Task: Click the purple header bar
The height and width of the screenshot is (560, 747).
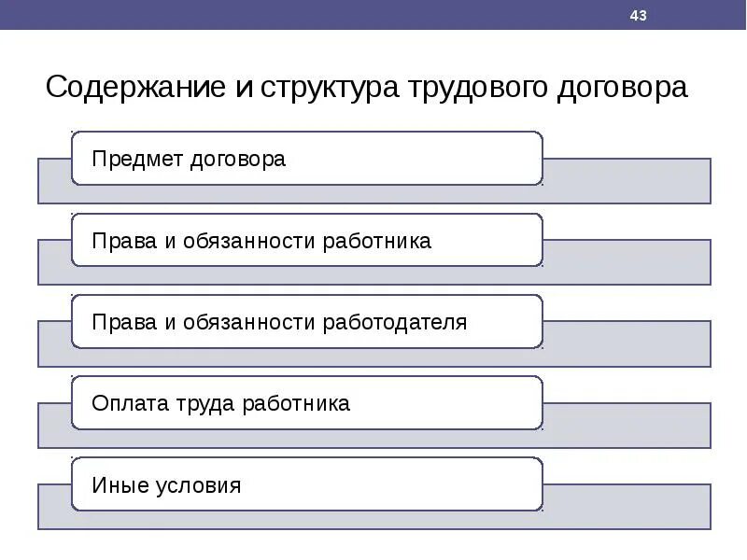Action: 373,15
